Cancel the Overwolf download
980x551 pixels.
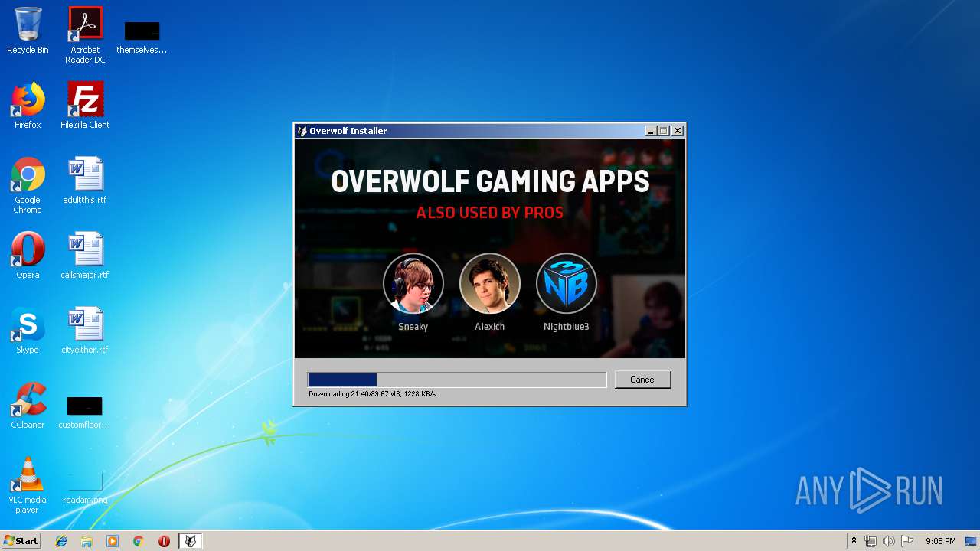[x=642, y=380]
